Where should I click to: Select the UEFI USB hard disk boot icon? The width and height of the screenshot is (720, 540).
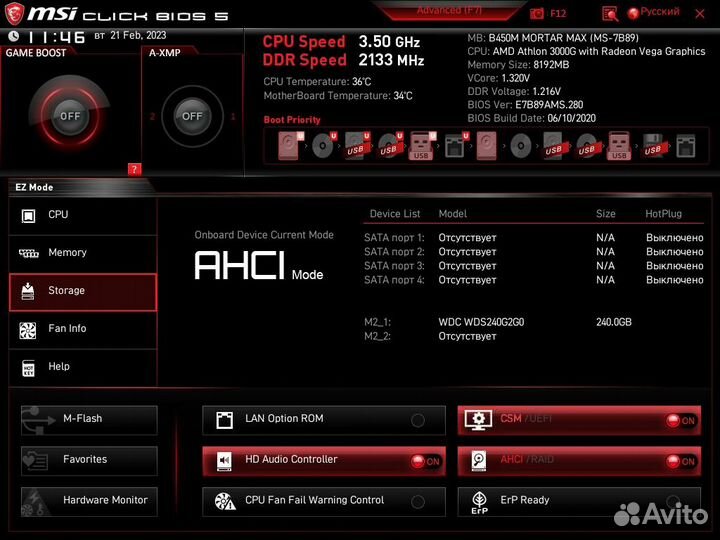tap(356, 146)
